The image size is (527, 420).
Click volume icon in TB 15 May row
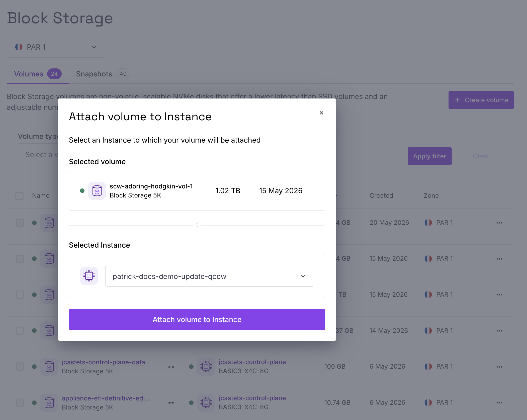(x=49, y=295)
